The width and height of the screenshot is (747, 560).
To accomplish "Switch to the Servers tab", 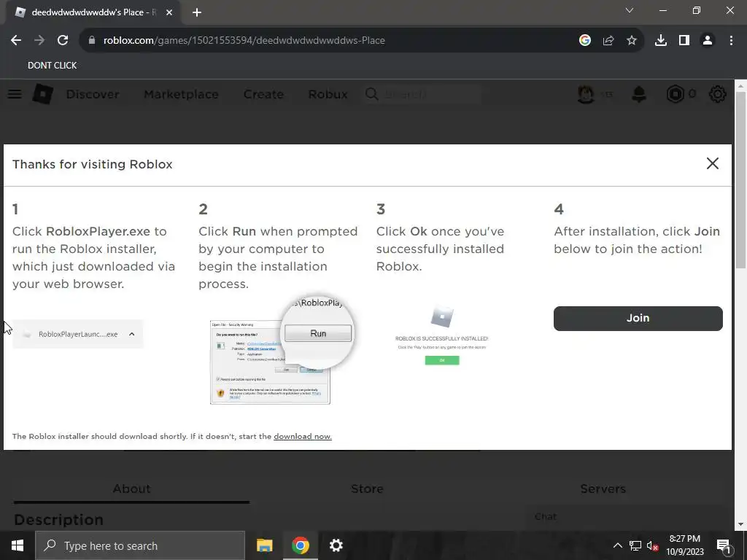I will coord(603,489).
